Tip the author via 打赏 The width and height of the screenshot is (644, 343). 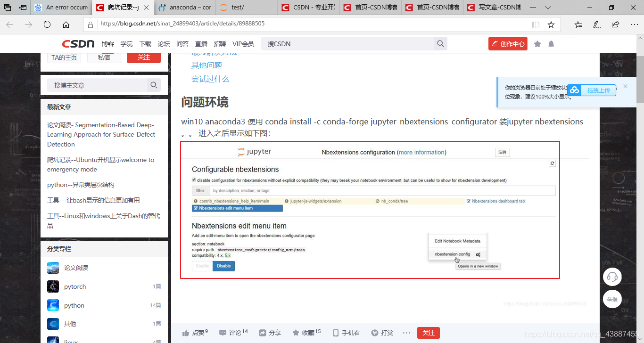382,333
